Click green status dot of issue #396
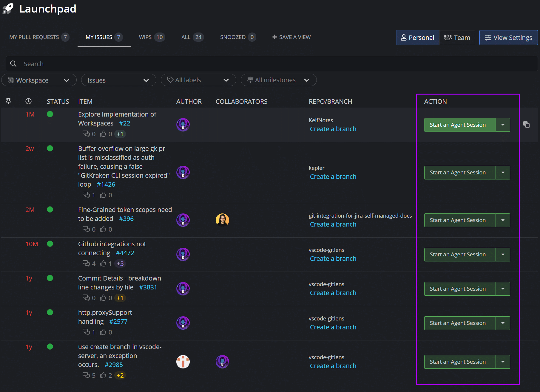Image resolution: width=540 pixels, height=392 pixels. click(50, 210)
